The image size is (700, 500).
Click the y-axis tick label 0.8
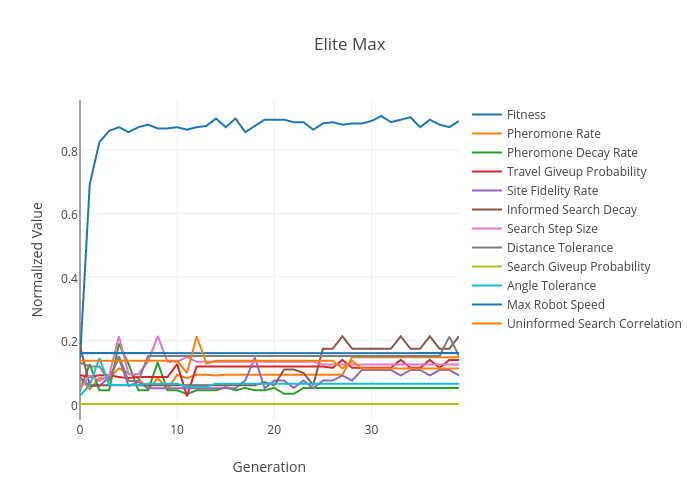click(x=67, y=151)
